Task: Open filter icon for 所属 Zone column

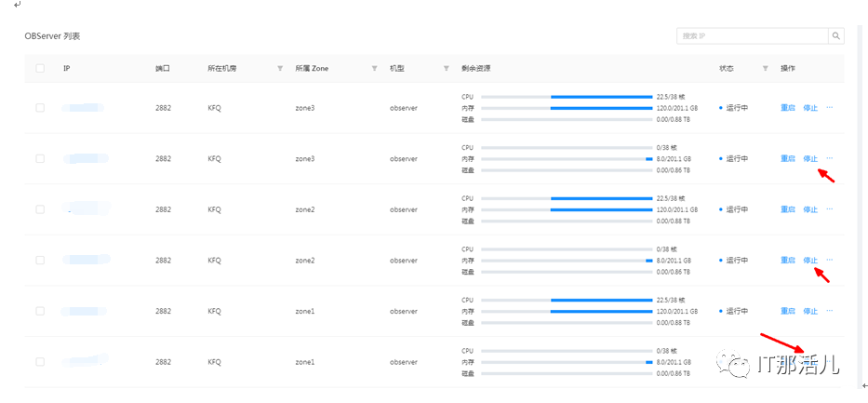Action: tap(375, 69)
